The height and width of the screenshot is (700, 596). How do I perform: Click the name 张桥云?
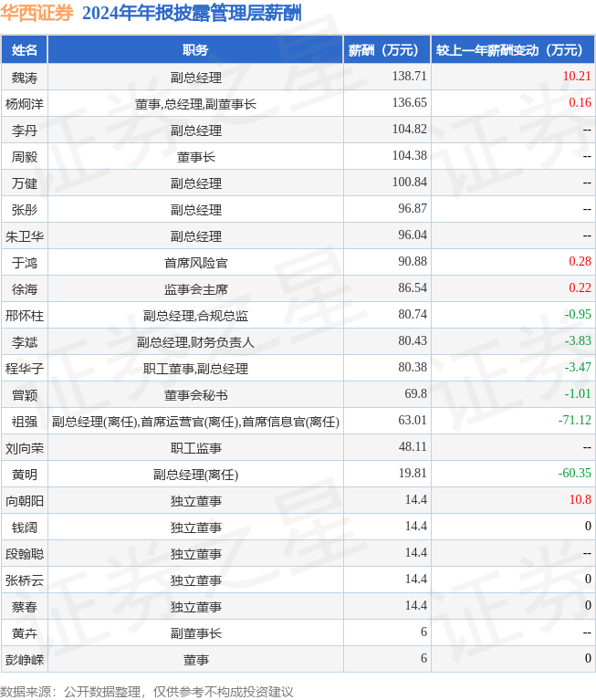click(x=25, y=580)
